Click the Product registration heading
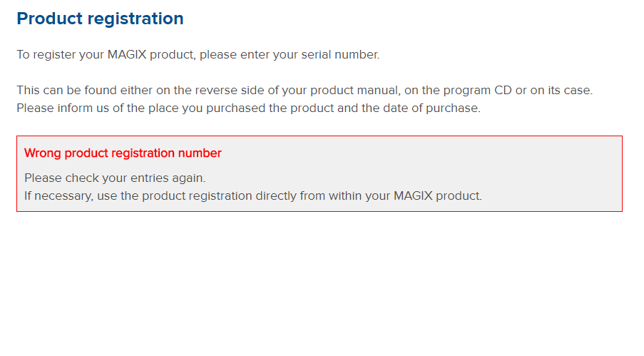Screen dimensions: 644x356 point(100,19)
